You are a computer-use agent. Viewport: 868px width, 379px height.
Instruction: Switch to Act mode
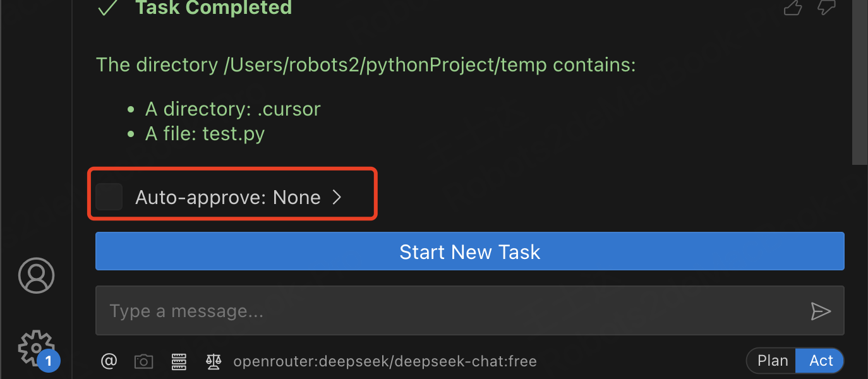(x=821, y=361)
